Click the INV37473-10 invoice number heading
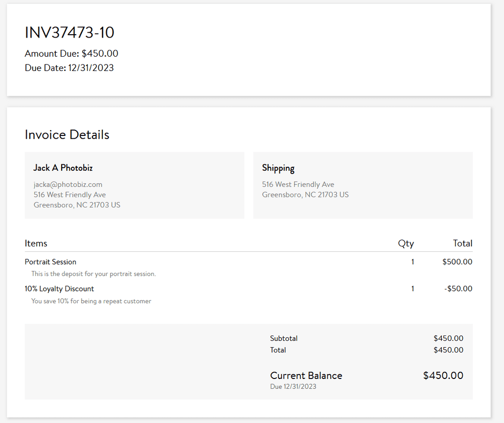The width and height of the screenshot is (504, 423). point(69,33)
